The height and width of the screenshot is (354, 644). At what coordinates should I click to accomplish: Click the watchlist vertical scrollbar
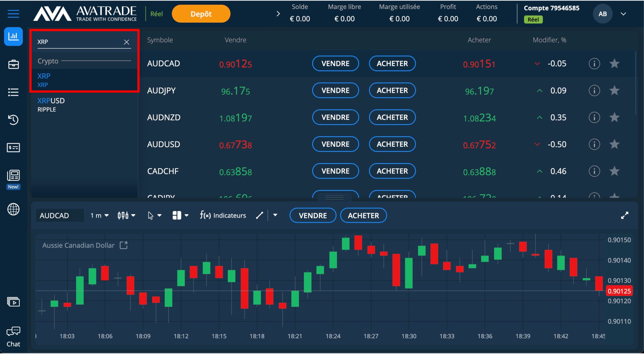click(636, 83)
